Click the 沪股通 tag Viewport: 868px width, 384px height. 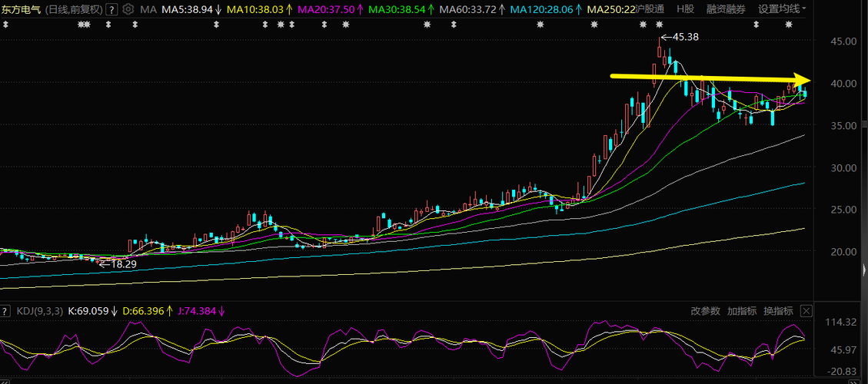[x=651, y=9]
